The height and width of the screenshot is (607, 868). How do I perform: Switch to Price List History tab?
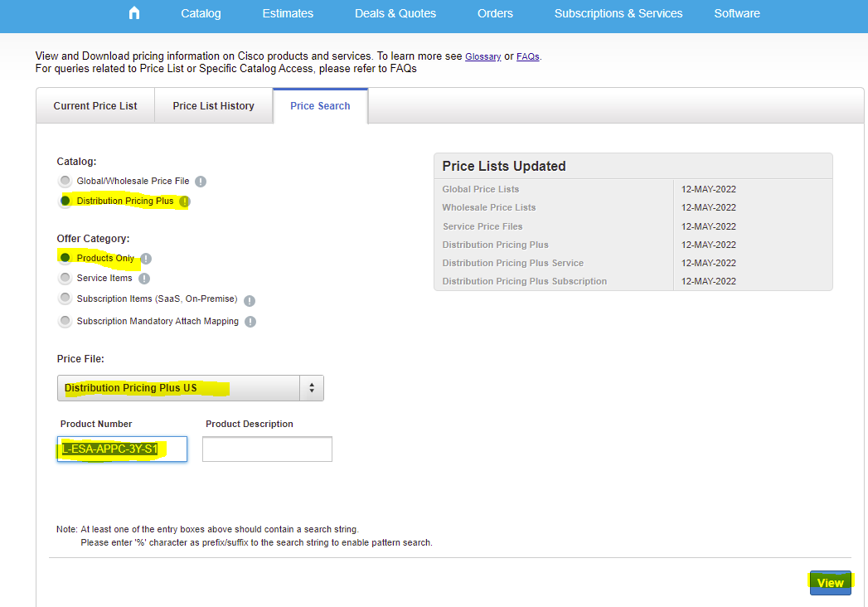pyautogui.click(x=214, y=106)
